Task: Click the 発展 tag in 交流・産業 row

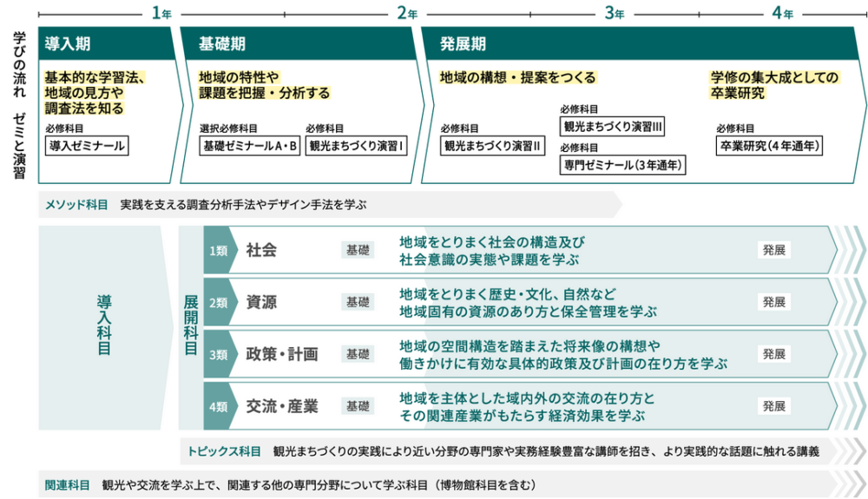Action: [774, 406]
